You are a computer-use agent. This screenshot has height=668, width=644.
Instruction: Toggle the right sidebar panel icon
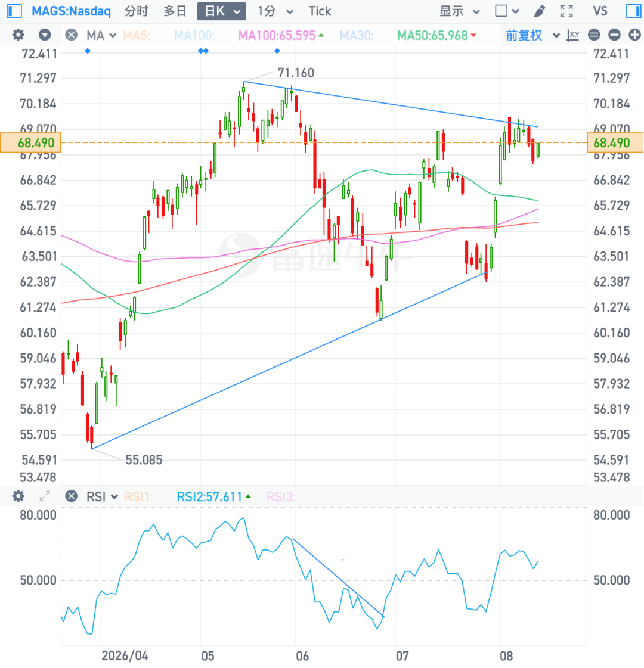pyautogui.click(x=633, y=11)
